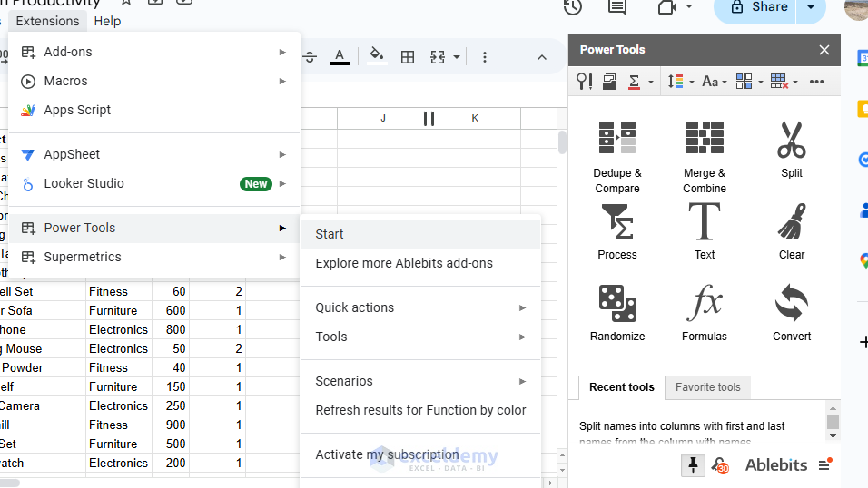The image size is (868, 488).
Task: Click the Smart Toolbar pin icon
Action: click(585, 82)
